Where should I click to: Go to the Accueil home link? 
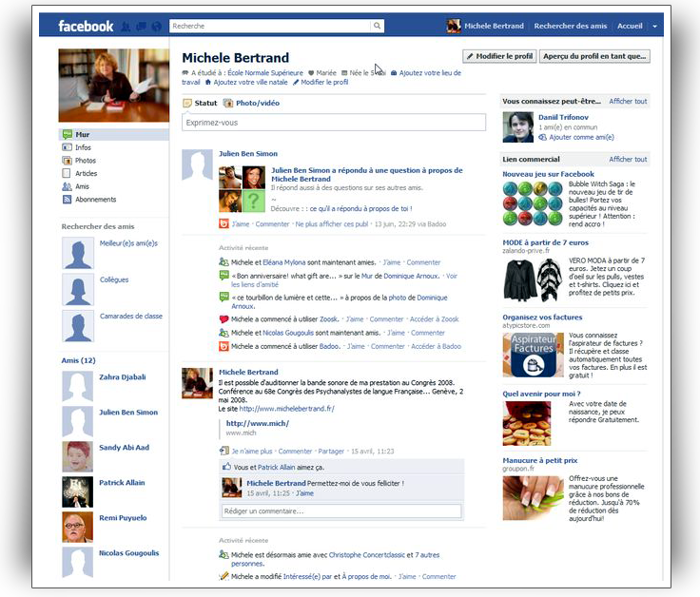[630, 26]
